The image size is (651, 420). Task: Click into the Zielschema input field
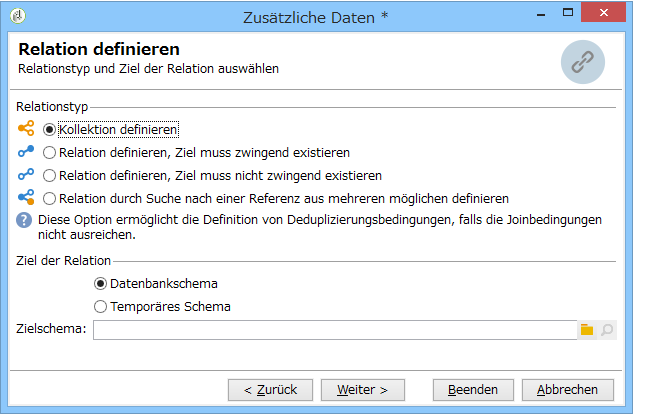point(335,330)
